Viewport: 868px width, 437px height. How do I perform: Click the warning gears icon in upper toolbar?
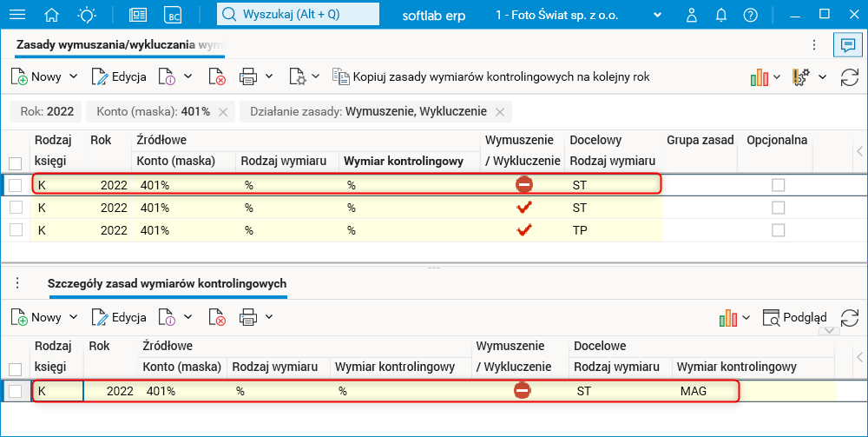[x=801, y=77]
